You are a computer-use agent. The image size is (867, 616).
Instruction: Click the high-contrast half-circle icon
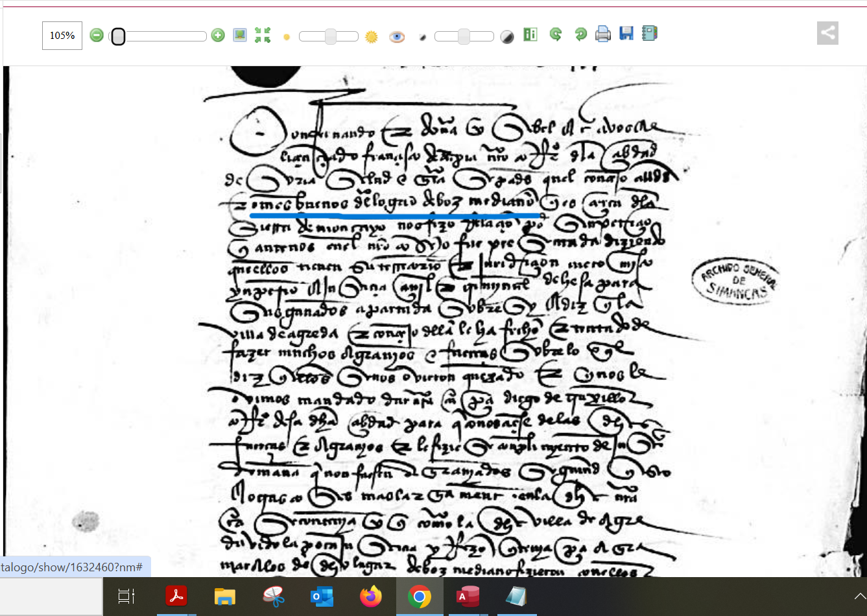click(x=507, y=37)
